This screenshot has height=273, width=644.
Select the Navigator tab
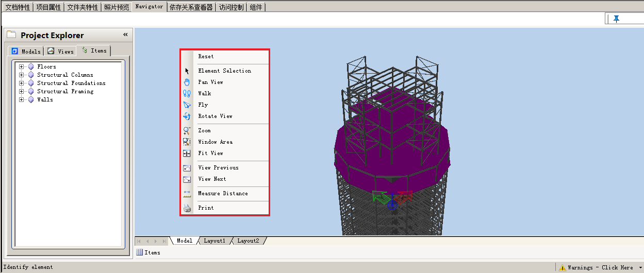pos(149,7)
